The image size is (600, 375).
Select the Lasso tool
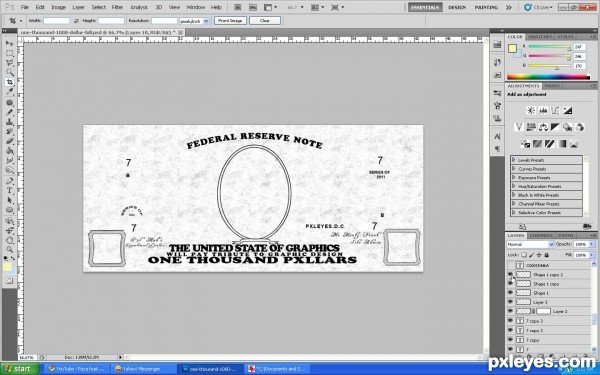[9, 63]
